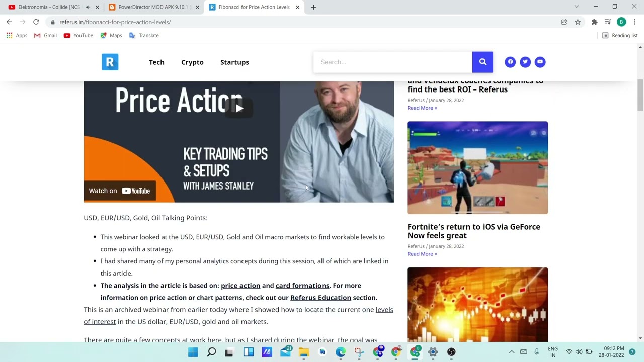Open a new tab
Image resolution: width=644 pixels, height=362 pixels.
pos(313,7)
